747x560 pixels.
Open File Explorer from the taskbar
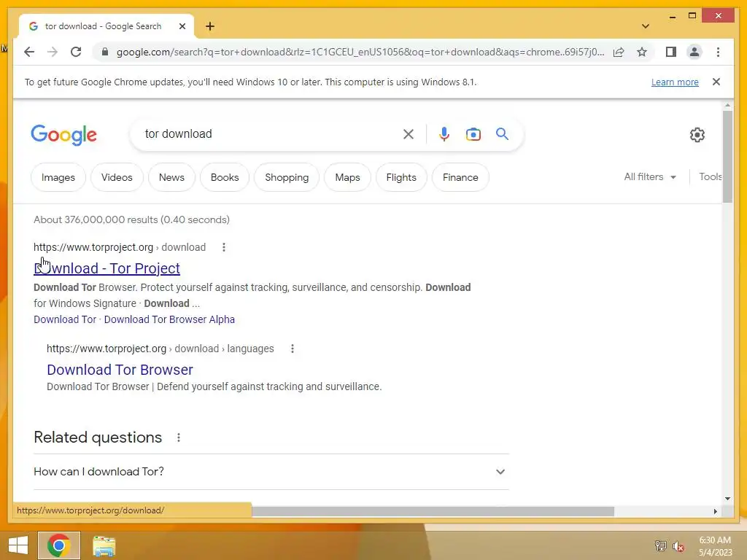[104, 545]
